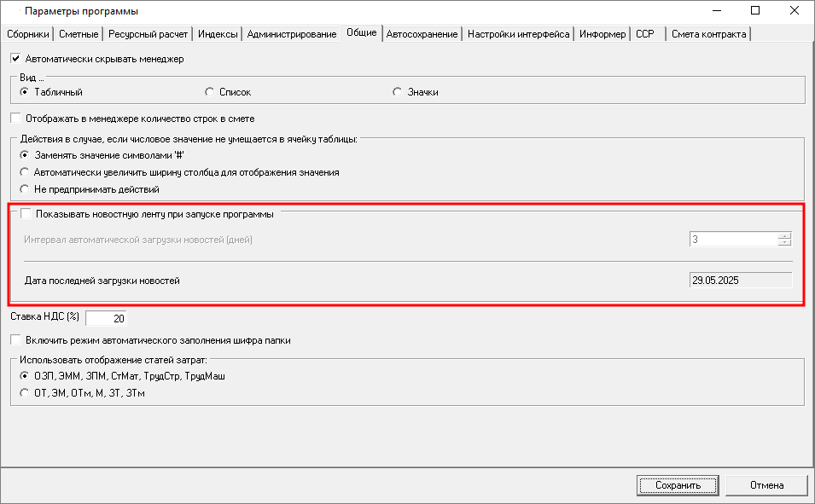Select auto-increase column width option
Screen dimensions: 815x504
coord(25,172)
